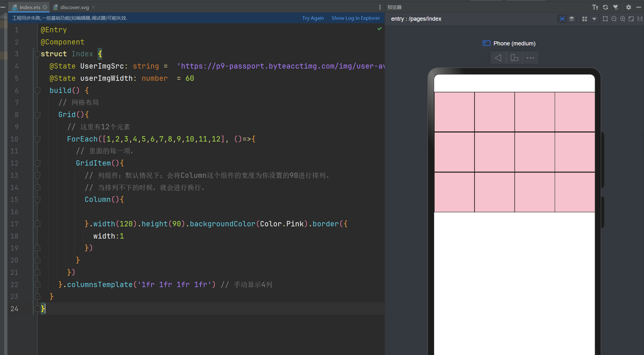Click the zoom out magnifier icon

(x=614, y=19)
